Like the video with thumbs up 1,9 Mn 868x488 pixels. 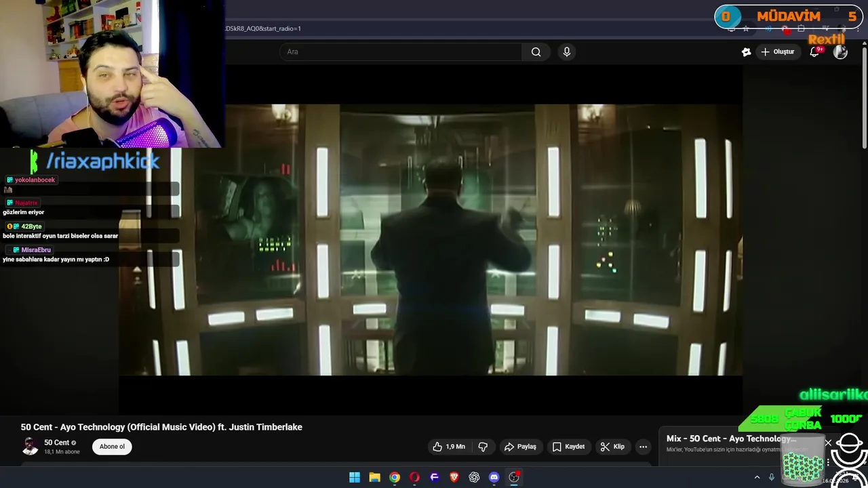tap(449, 447)
